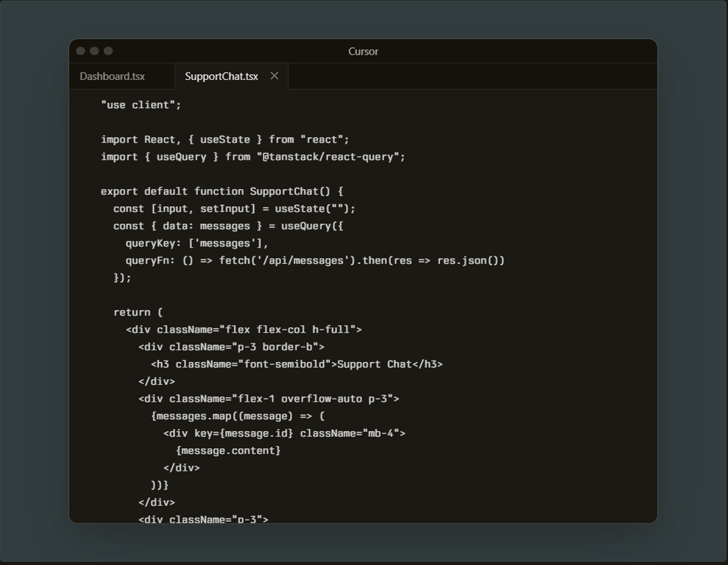Click the third window maximize dot

coord(108,51)
